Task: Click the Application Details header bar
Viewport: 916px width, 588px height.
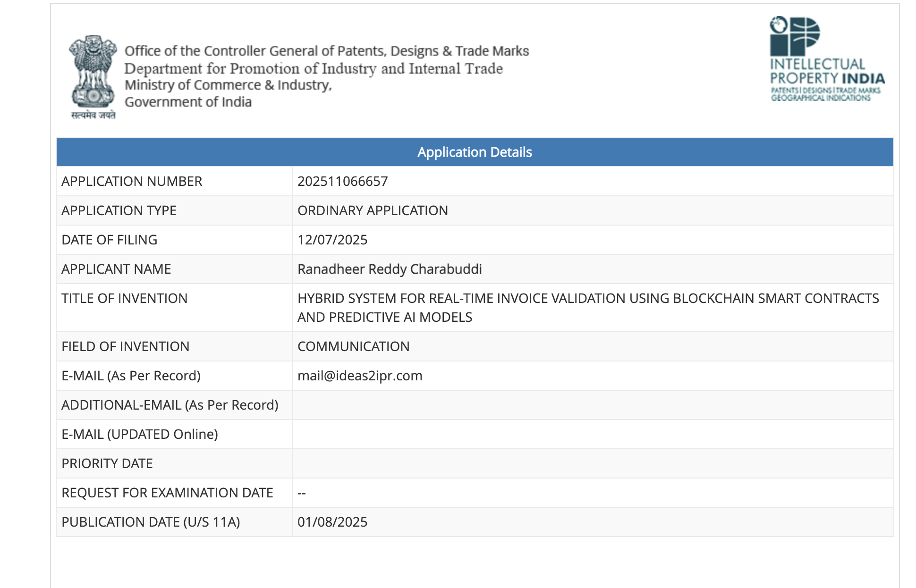Action: coord(475,152)
